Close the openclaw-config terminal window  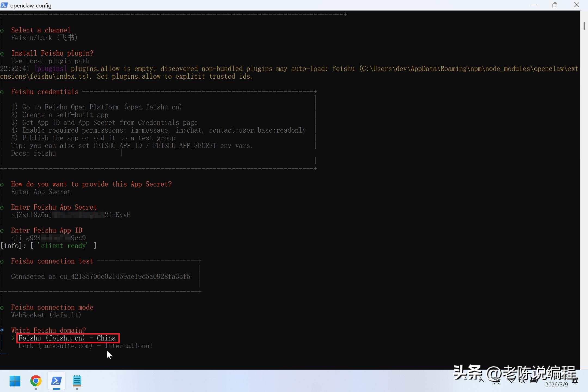click(576, 5)
